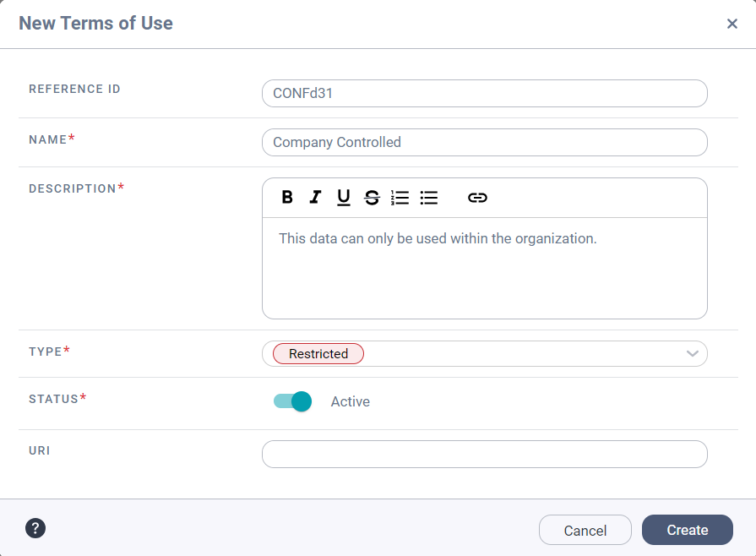Click into the description text area

tap(485, 268)
